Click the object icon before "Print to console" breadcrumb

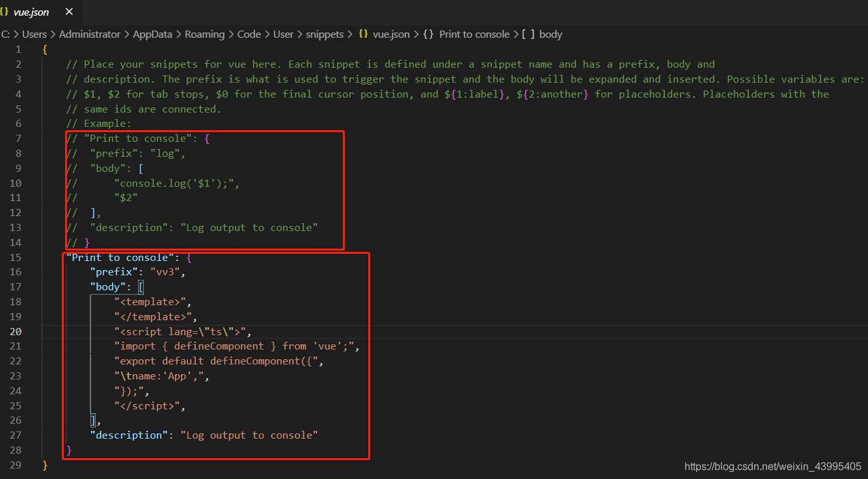tap(428, 34)
